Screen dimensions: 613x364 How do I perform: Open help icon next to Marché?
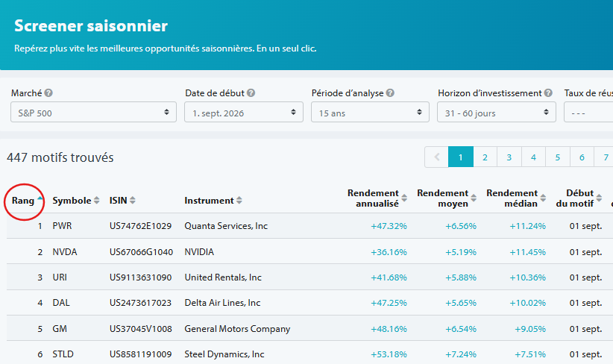[x=48, y=93]
